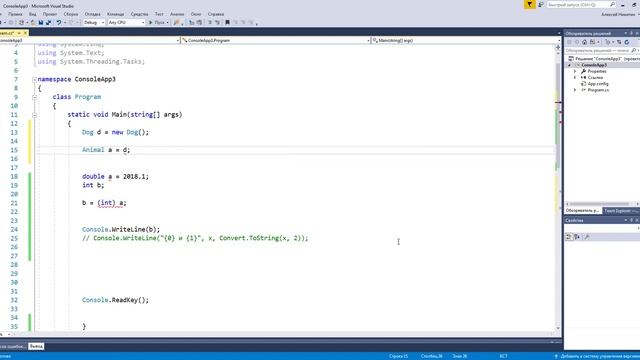This screenshot has height=360, width=640.
Task: Click the Home icon in Solution Explorer
Action: point(584,42)
